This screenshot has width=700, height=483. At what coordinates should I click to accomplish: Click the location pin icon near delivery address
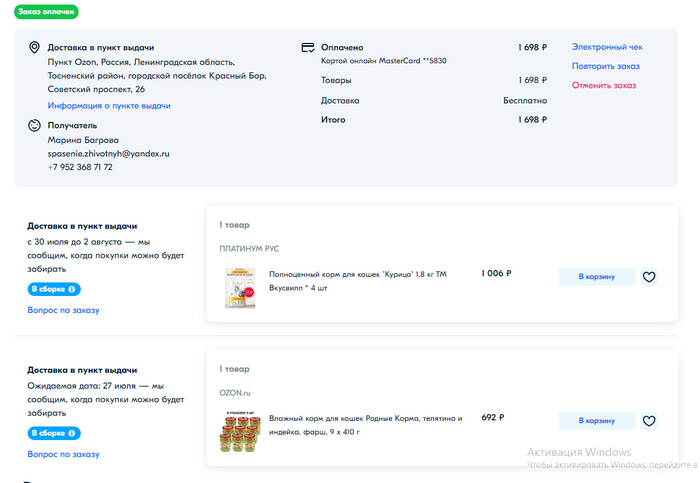click(x=34, y=48)
